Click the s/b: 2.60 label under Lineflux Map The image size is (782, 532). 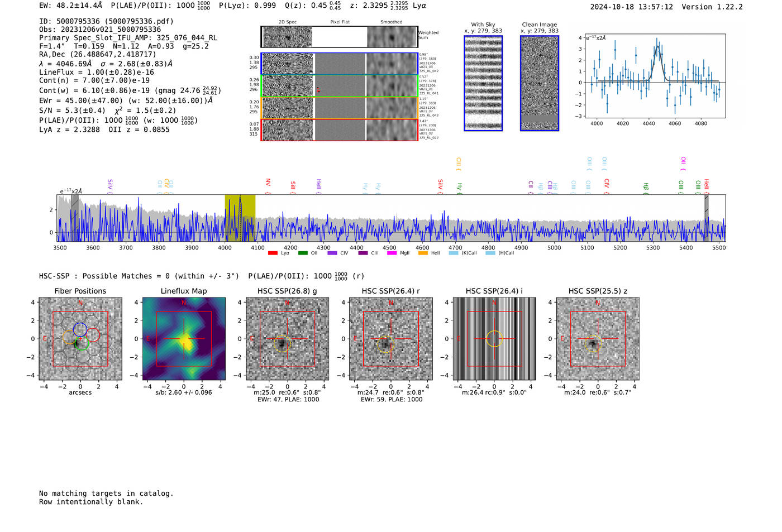[x=184, y=392]
